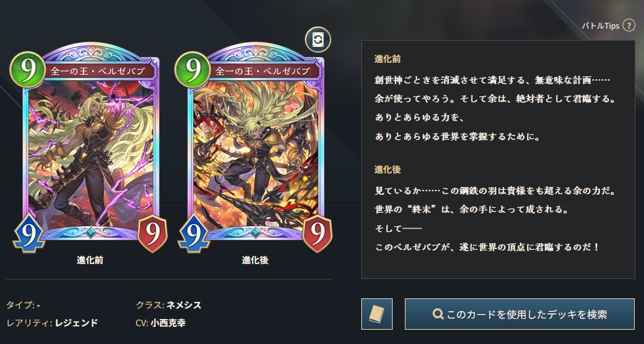Click the unevolved card name banner 全一の王・ベルゼバブ

coord(97,71)
